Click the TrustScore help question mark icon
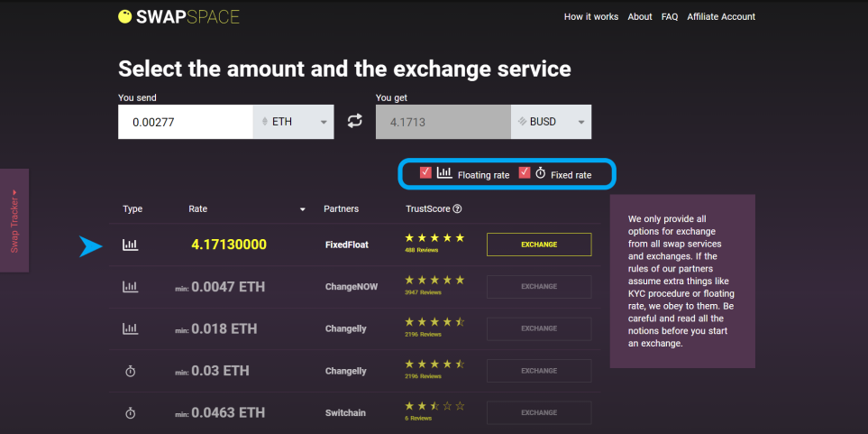The image size is (868, 434). point(457,209)
